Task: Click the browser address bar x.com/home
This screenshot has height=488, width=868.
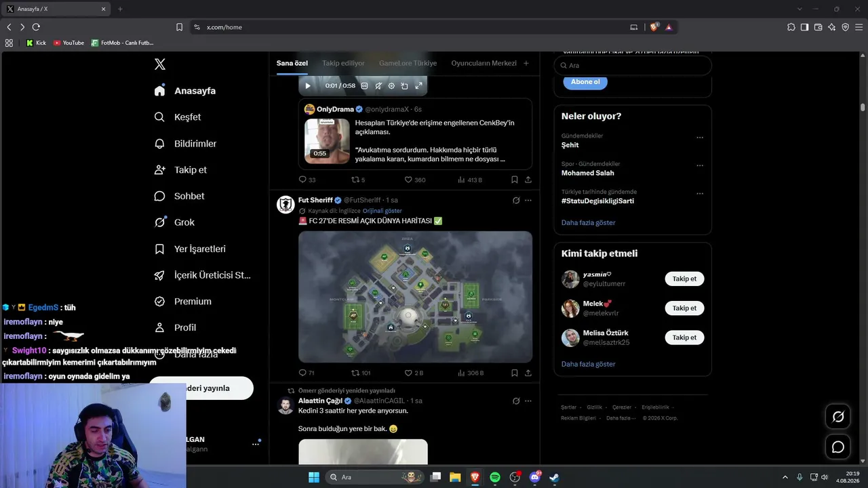Action: (x=407, y=27)
